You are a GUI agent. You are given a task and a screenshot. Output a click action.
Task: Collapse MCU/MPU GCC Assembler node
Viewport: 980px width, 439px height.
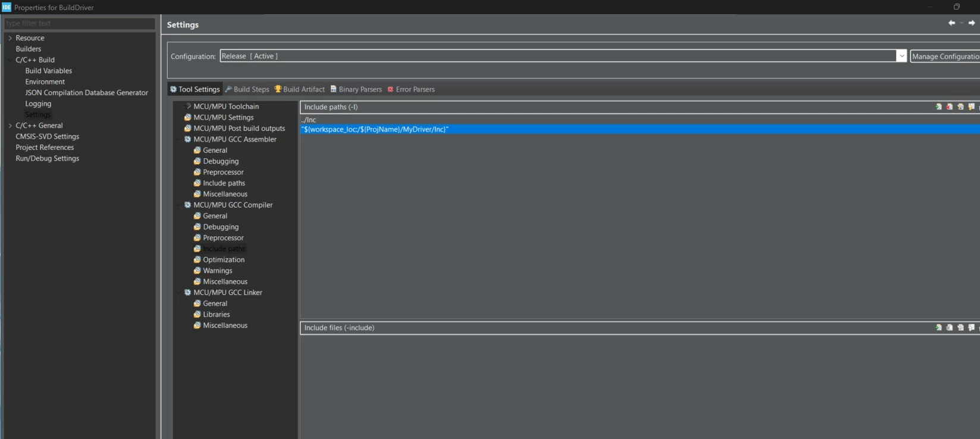click(x=178, y=139)
